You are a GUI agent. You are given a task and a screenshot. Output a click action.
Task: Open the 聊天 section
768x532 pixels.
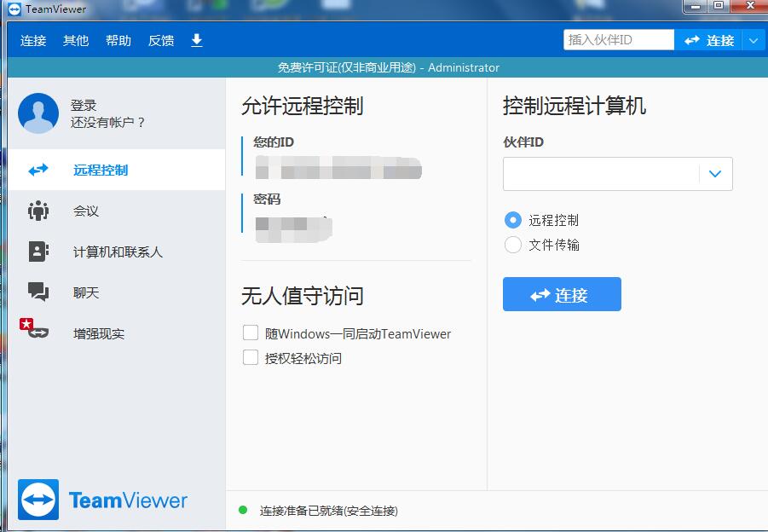[117, 292]
